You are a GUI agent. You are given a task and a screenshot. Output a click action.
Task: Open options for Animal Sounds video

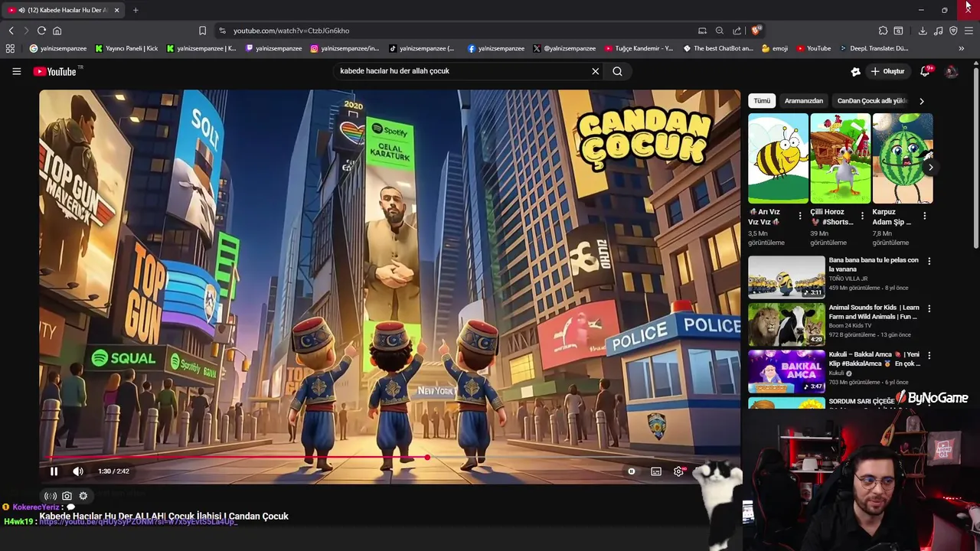929,308
